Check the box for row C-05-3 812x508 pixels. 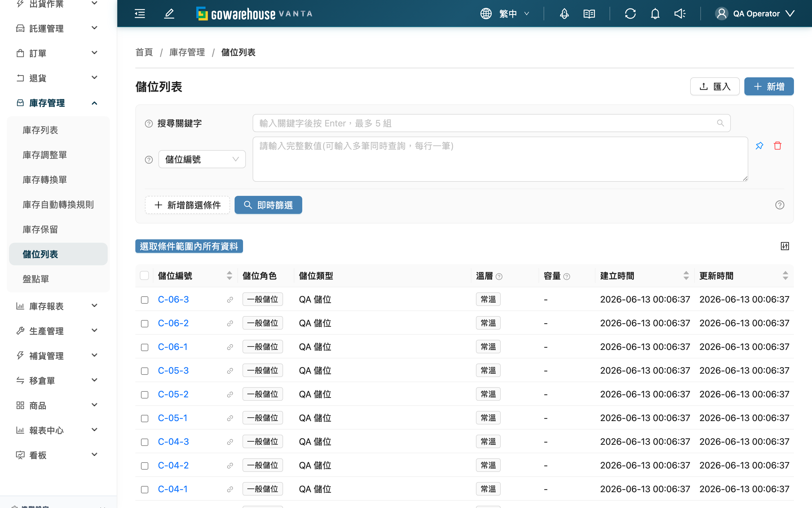(145, 371)
